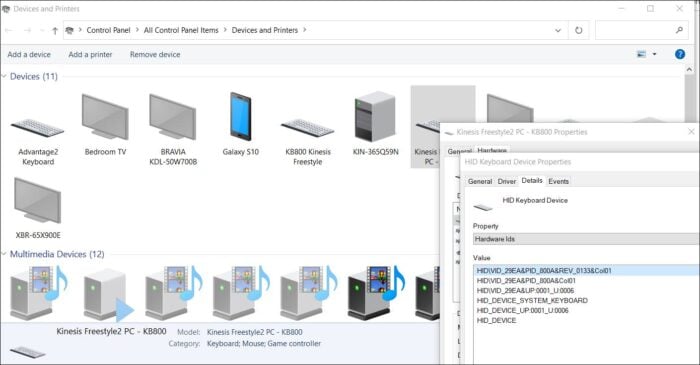Click the vertical scrollbar up arrow

[x=689, y=70]
